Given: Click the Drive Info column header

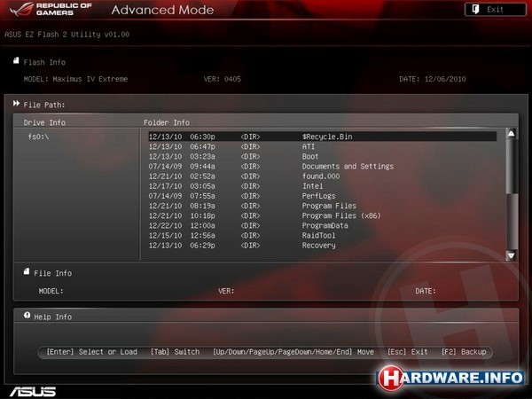Looking at the screenshot, I should click(x=44, y=122).
